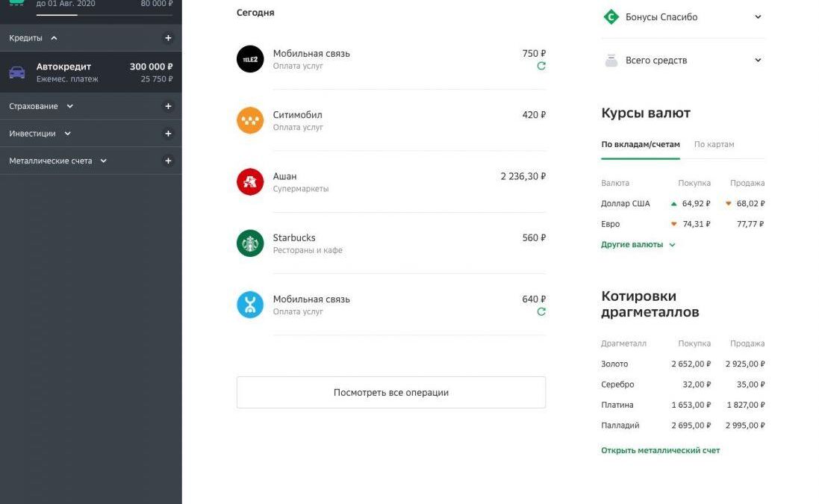Open the Открыть металлический счет link
819x504 pixels.
coord(661,449)
